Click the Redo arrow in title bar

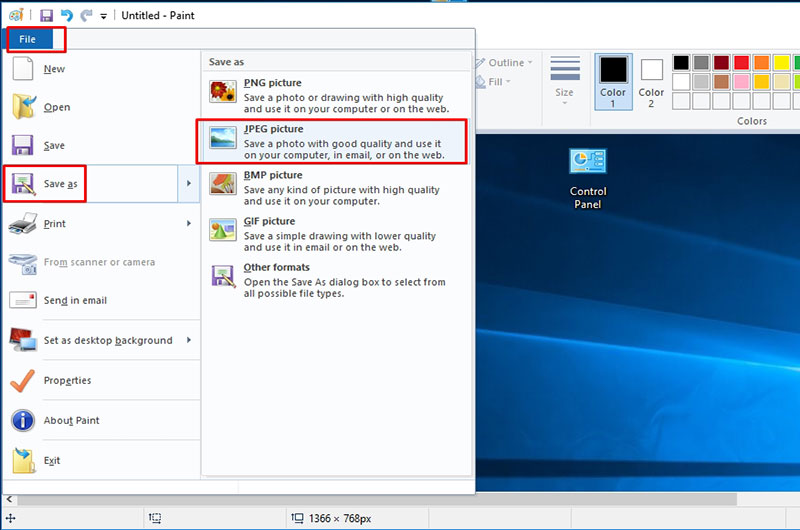pos(86,15)
